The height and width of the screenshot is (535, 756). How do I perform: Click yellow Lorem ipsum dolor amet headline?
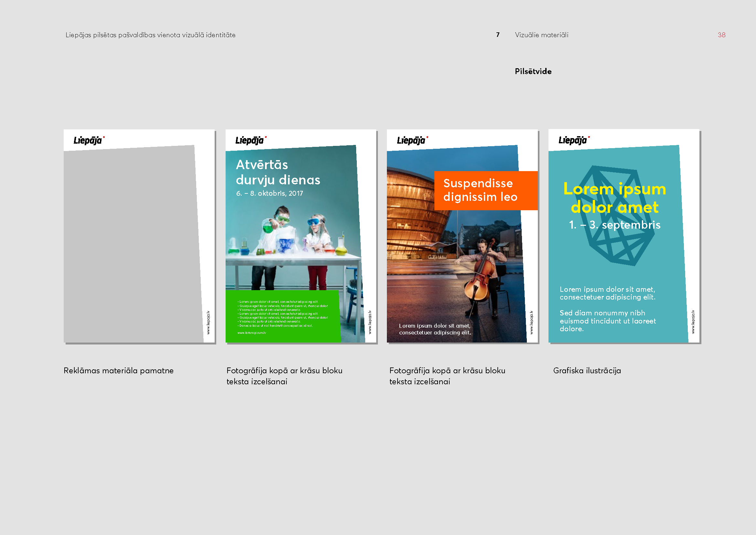coord(614,198)
